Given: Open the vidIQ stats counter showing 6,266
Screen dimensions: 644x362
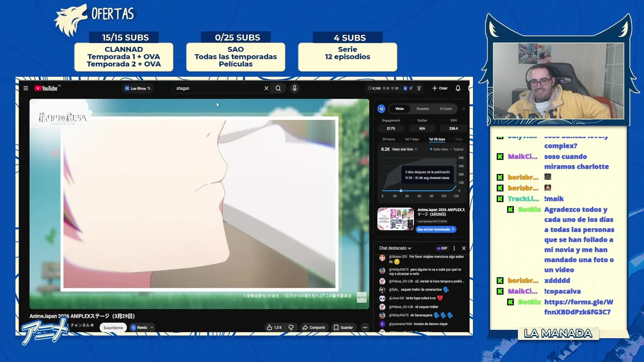Looking at the screenshot, I should [374, 88].
